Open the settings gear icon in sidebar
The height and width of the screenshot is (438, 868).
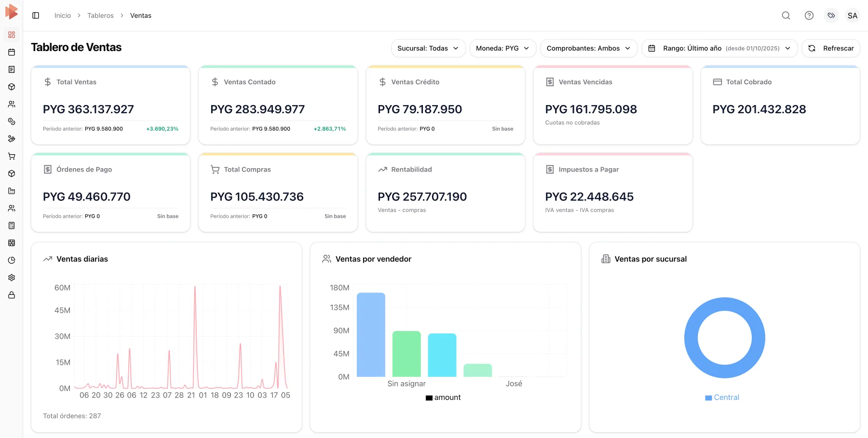point(12,278)
